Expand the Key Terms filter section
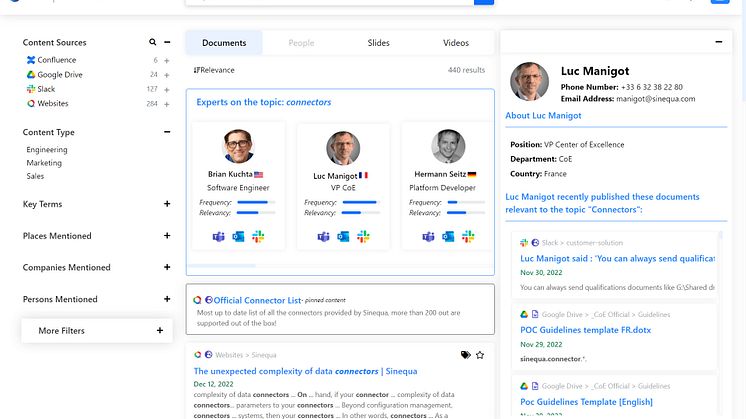Screen dimensions: 746x419 (167, 204)
